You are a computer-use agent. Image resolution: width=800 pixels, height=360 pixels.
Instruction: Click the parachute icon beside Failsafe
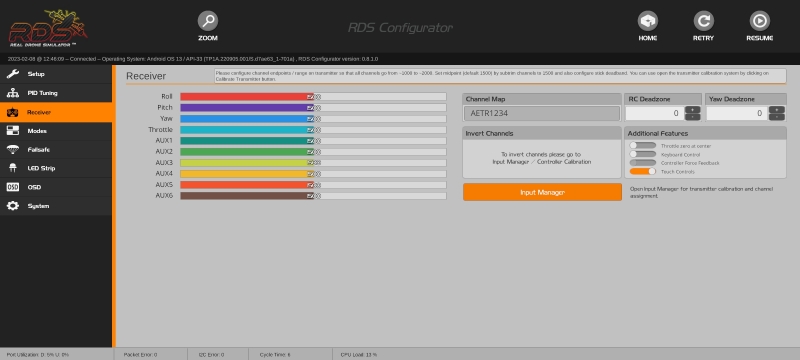coord(13,149)
